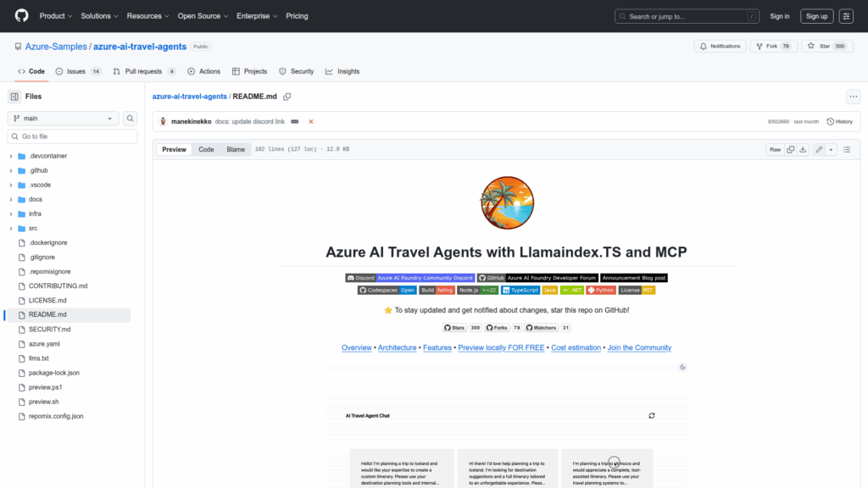868x488 pixels.
Task: Open the Pull requests tab
Action: [143, 71]
